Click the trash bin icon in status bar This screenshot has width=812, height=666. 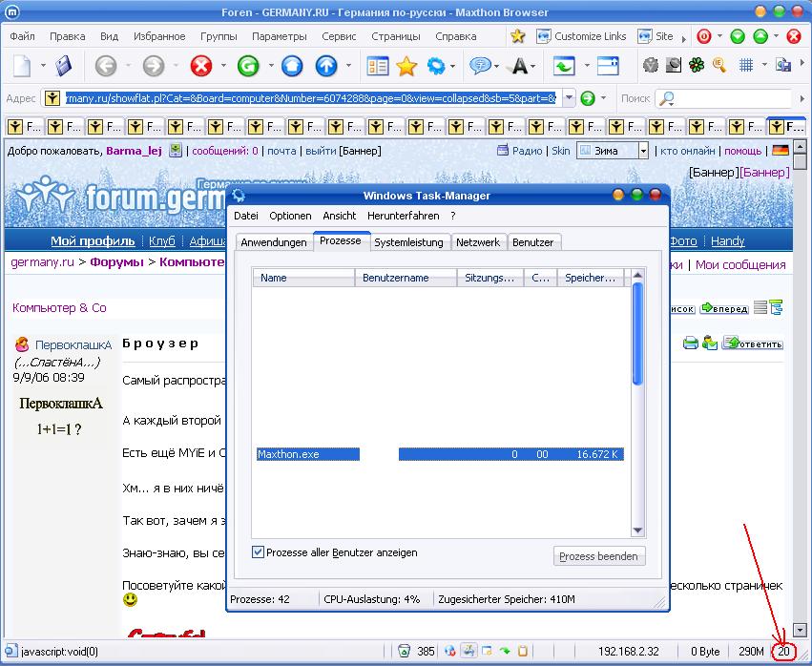click(404, 651)
